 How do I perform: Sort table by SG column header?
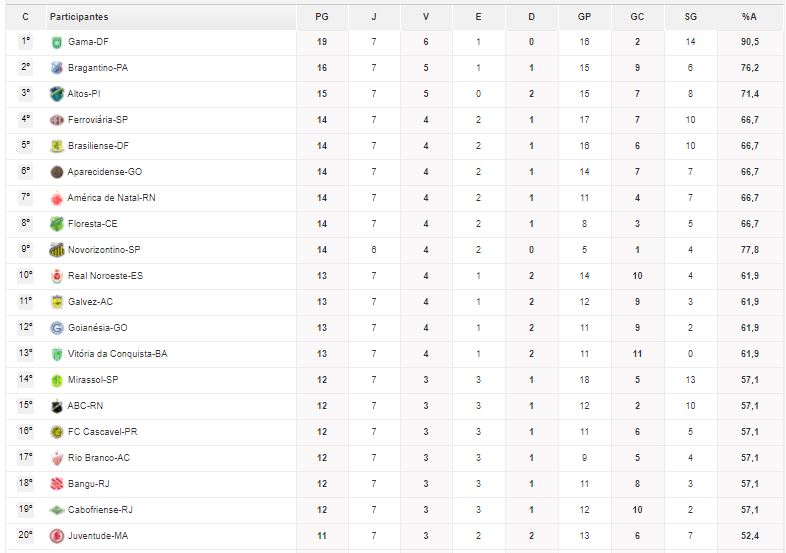(691, 17)
